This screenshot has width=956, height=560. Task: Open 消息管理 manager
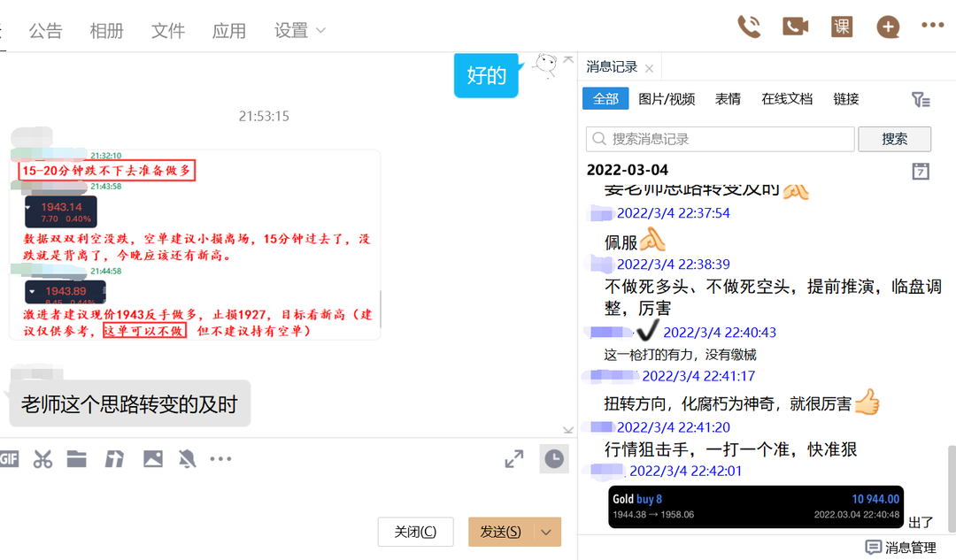tap(901, 548)
